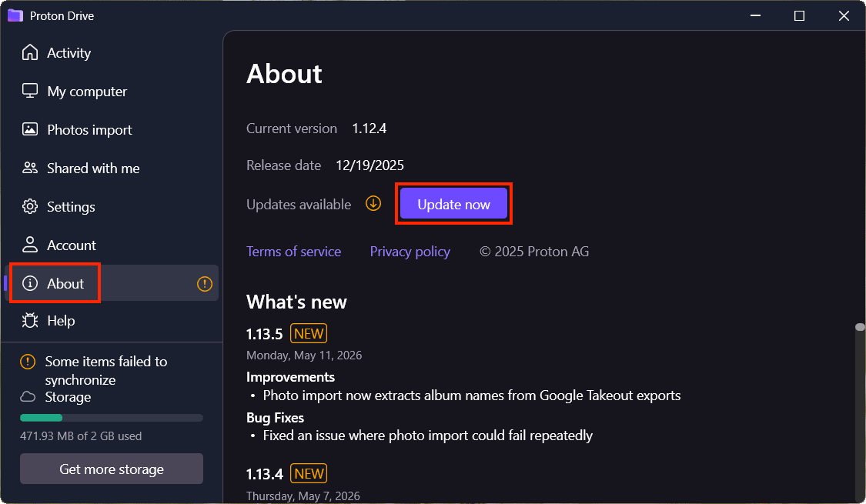Click the Storage label in the sidebar
This screenshot has height=504, width=866.
pyautogui.click(x=68, y=397)
